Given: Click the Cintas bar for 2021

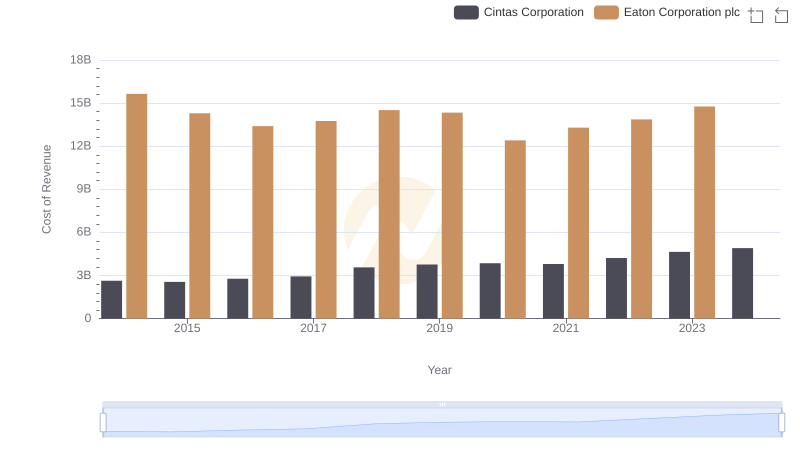Looking at the screenshot, I should tap(553, 291).
